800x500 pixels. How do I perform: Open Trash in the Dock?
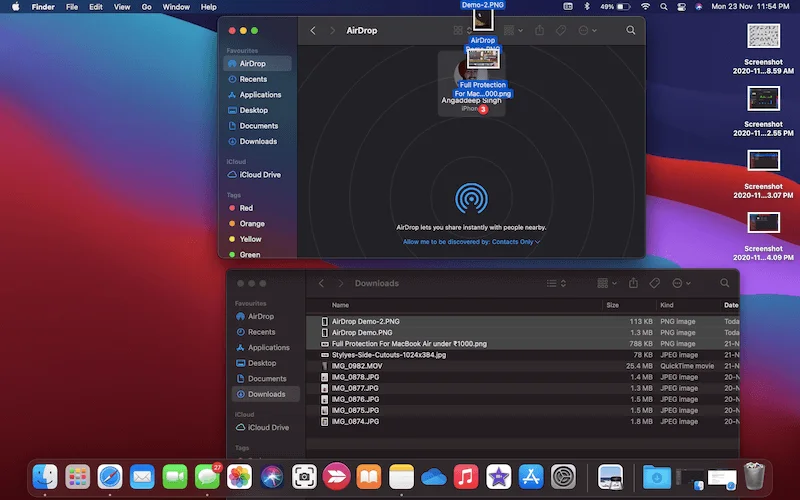(x=754, y=476)
